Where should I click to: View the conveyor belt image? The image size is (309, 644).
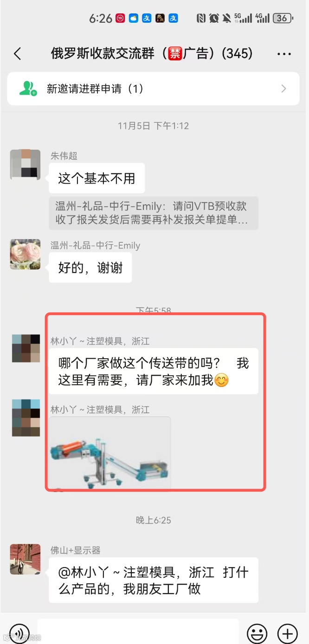[x=110, y=453]
